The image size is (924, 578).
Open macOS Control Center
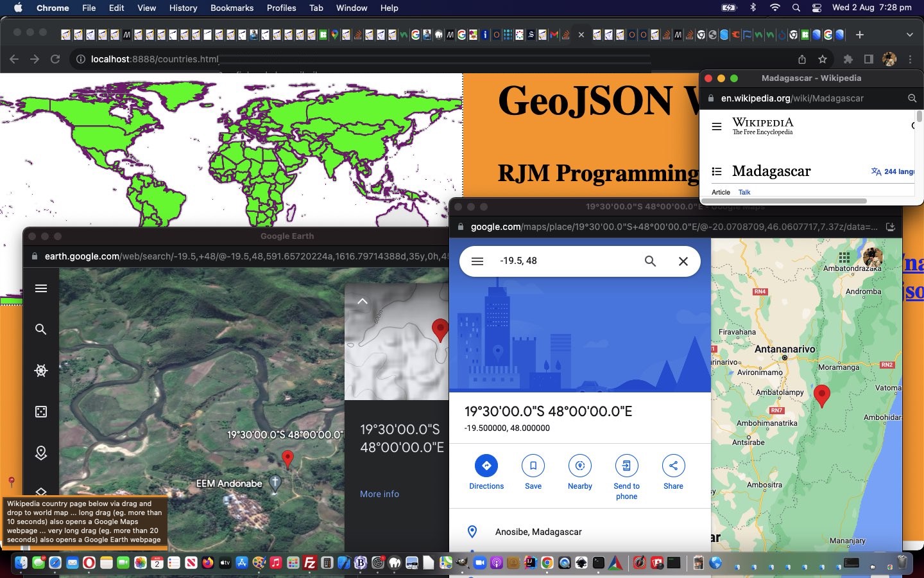coord(817,8)
